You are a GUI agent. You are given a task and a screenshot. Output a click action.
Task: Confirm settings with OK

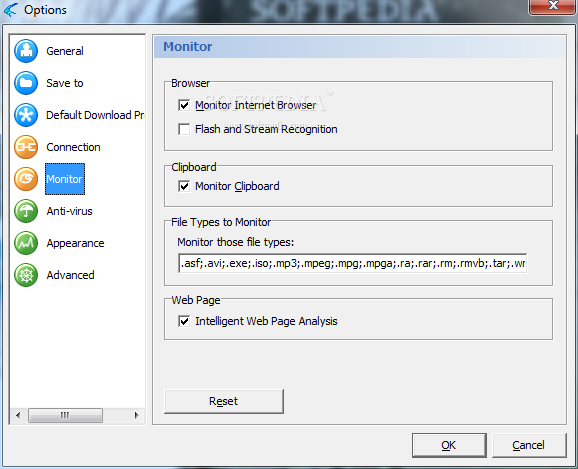[x=449, y=445]
